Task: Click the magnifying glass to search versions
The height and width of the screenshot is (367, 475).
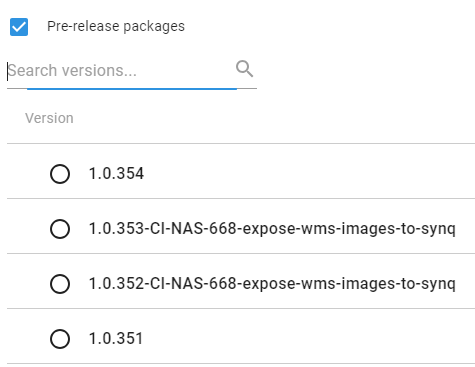Action: point(244,69)
